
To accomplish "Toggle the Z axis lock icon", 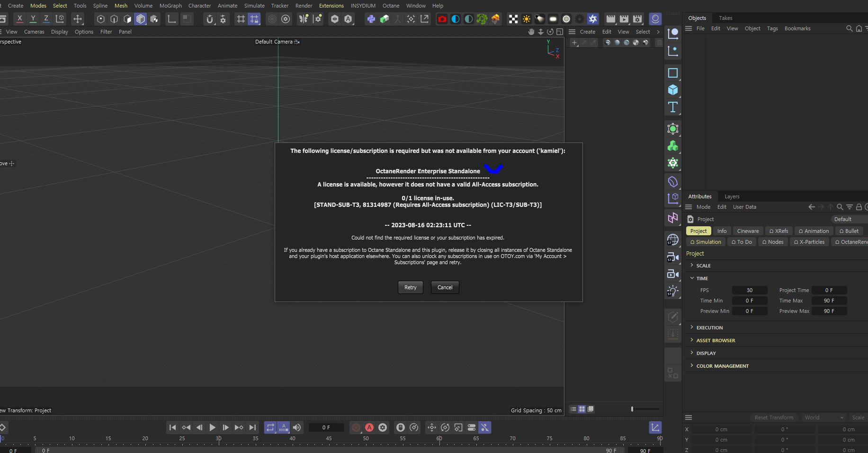I will click(46, 19).
